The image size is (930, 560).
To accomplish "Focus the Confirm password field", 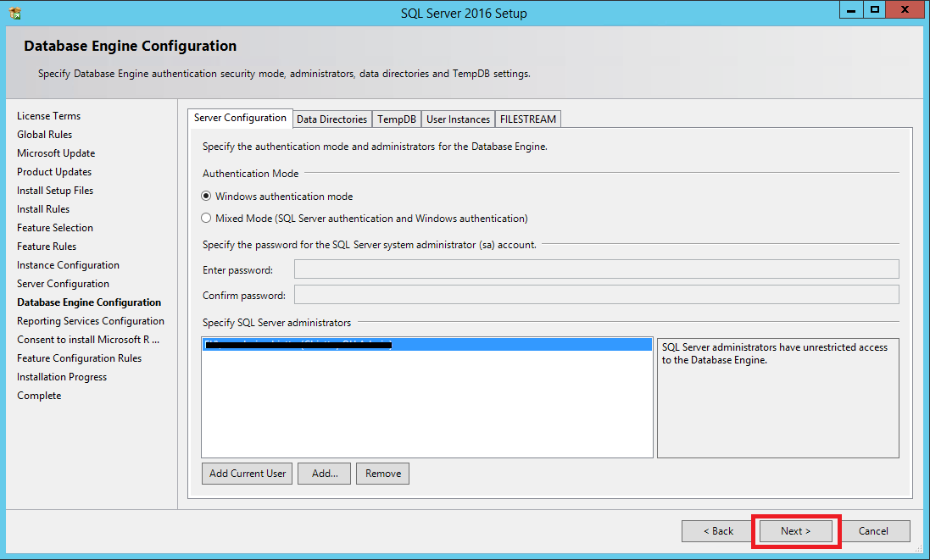I will tap(597, 295).
